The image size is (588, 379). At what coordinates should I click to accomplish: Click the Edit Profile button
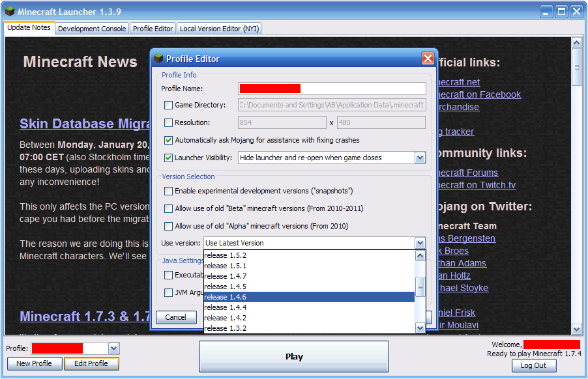pyautogui.click(x=91, y=363)
